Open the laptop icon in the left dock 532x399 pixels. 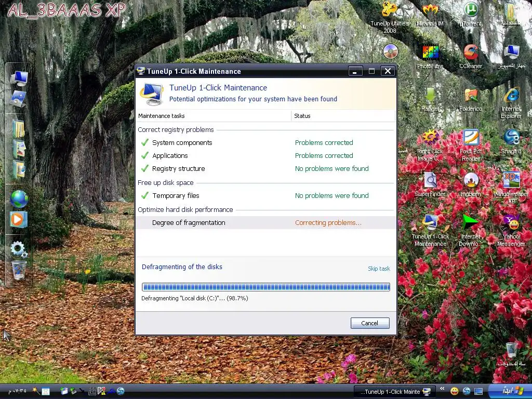pyautogui.click(x=19, y=99)
